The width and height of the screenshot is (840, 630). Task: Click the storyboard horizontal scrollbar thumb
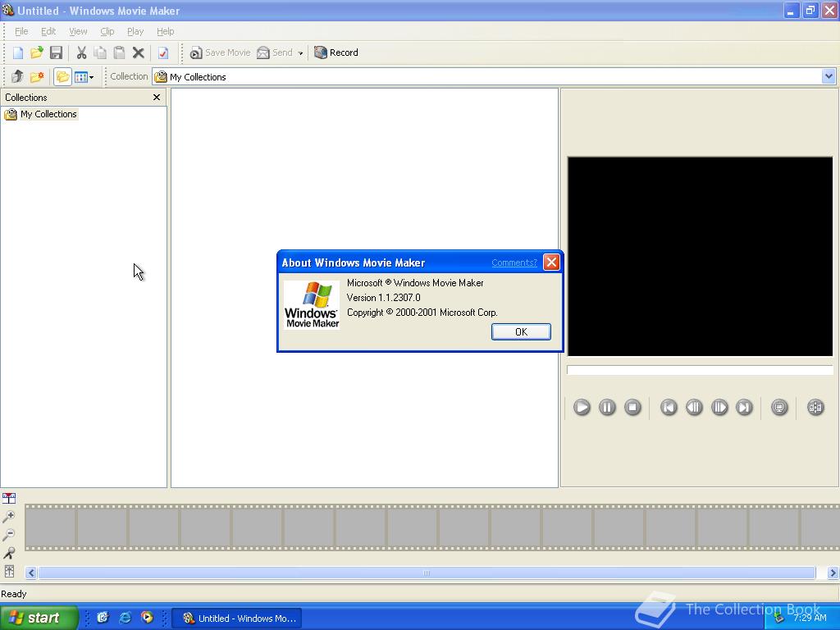click(x=427, y=573)
